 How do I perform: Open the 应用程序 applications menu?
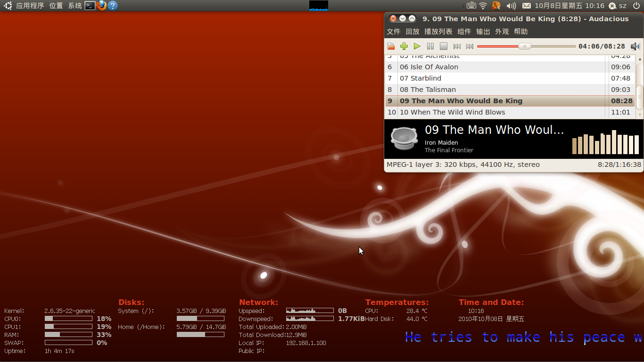30,6
